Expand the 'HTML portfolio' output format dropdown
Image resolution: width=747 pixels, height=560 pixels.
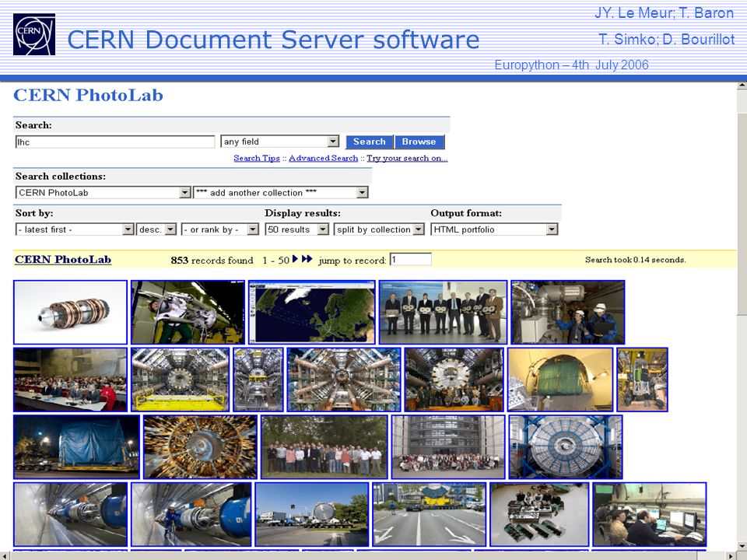494,229
